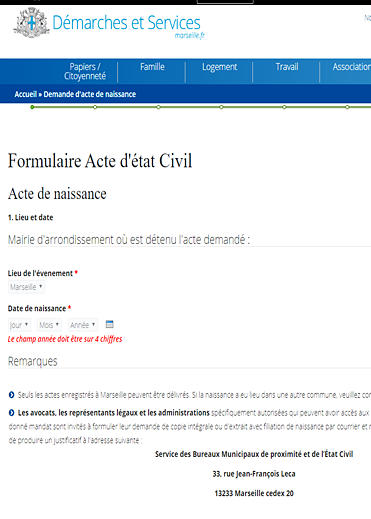Click the 'Remarques' section heading

pos(33,361)
